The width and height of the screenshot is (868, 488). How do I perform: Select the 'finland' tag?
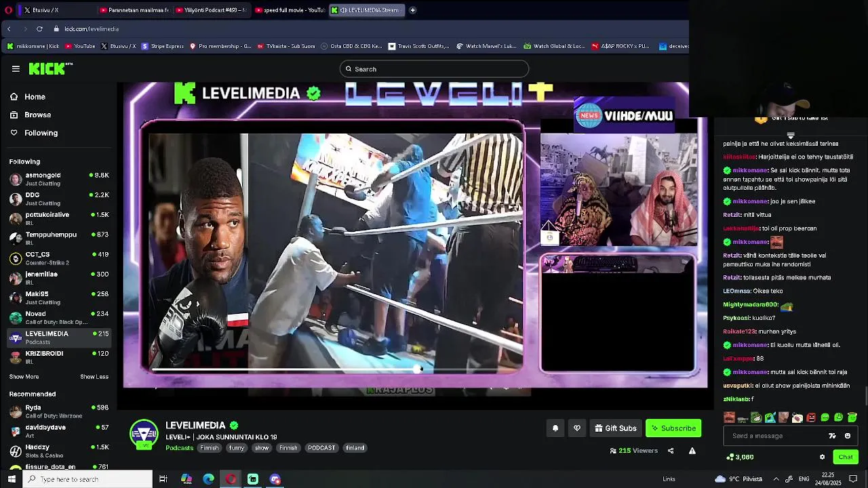click(355, 448)
